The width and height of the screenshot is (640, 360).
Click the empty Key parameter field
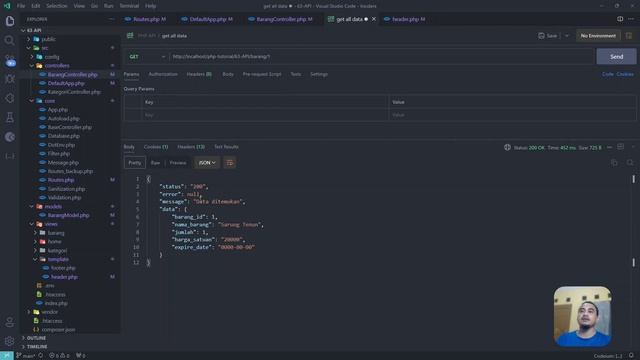click(x=264, y=115)
